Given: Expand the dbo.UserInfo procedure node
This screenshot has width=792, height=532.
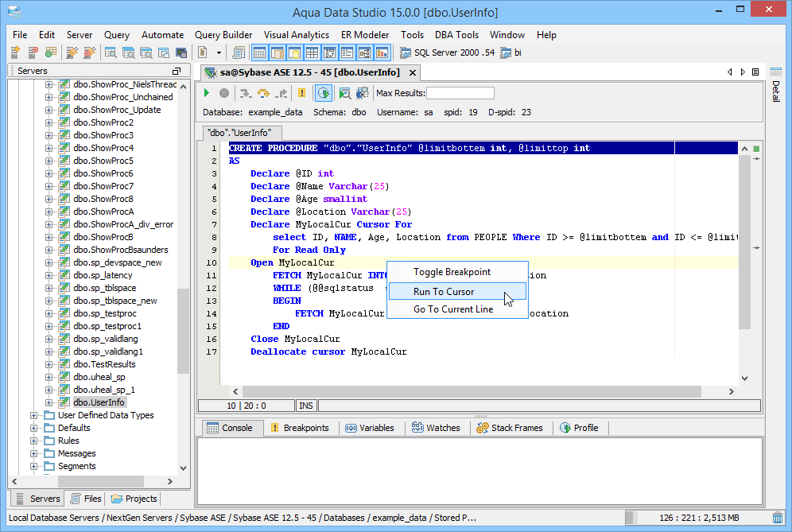Looking at the screenshot, I should coord(49,402).
